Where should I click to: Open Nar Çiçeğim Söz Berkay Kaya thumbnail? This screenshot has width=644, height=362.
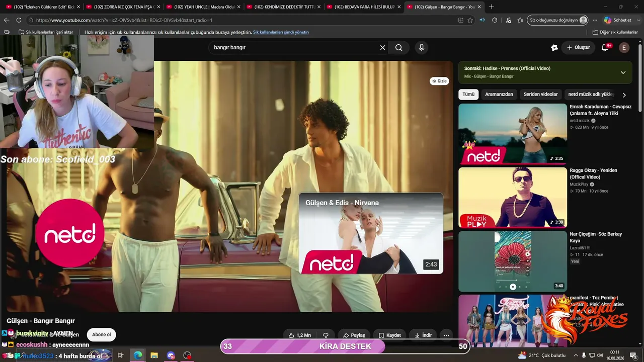coord(513,261)
